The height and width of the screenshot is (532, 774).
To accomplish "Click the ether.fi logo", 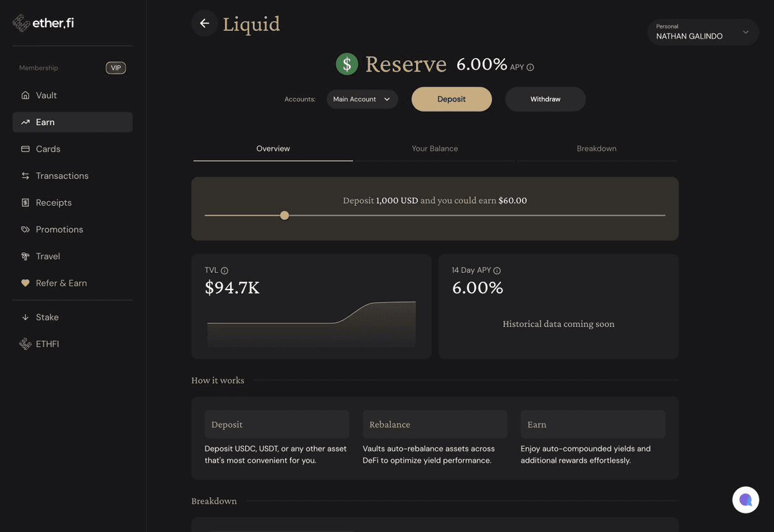I will tap(43, 23).
